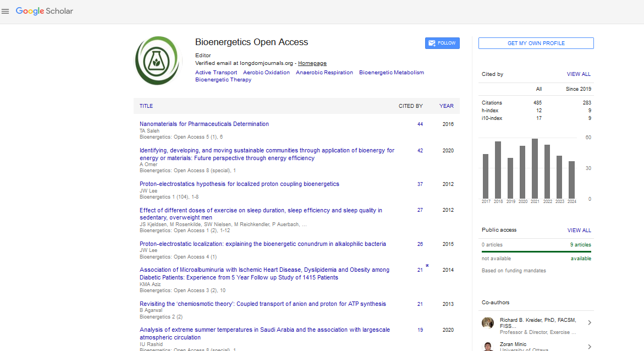Click the Get My Own Profile button
The height and width of the screenshot is (351, 644).
536,43
